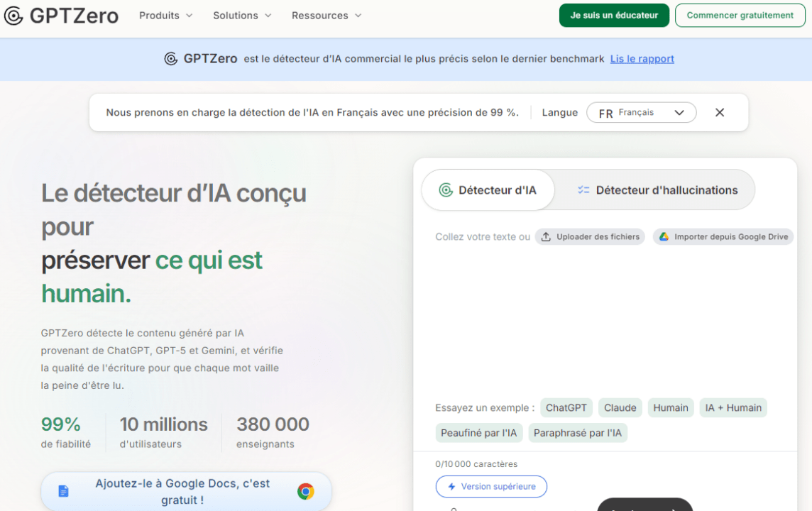Select the IA + Humain example chip
This screenshot has width=812, height=511.
tap(733, 407)
